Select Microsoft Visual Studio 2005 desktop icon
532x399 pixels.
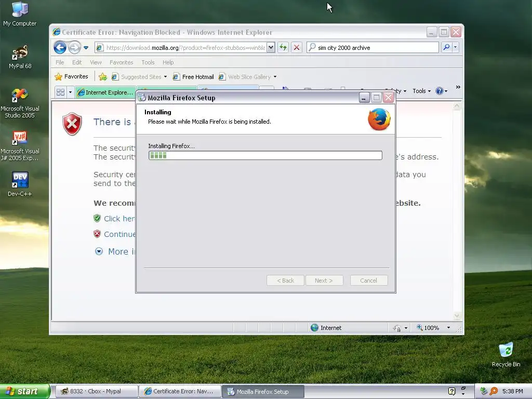click(x=20, y=103)
